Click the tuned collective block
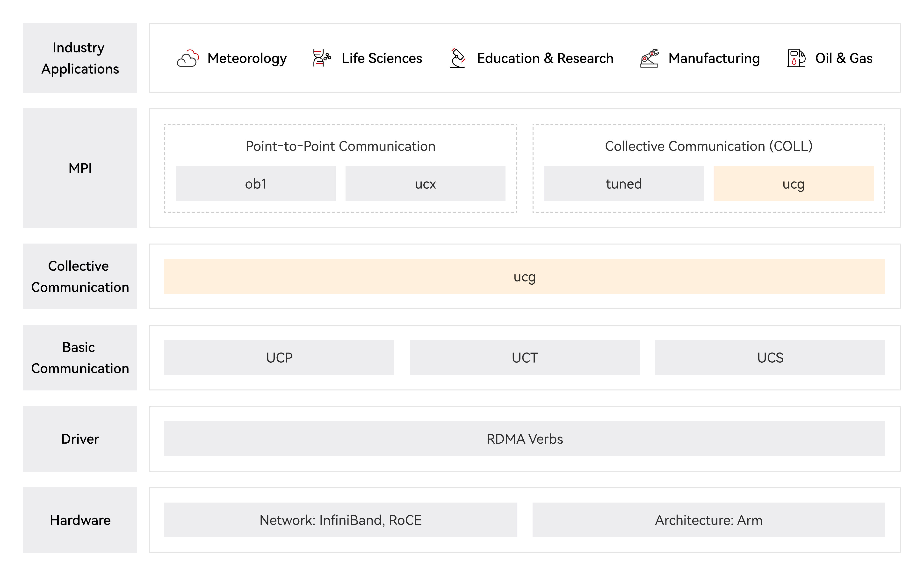924x576 pixels. 623,184
